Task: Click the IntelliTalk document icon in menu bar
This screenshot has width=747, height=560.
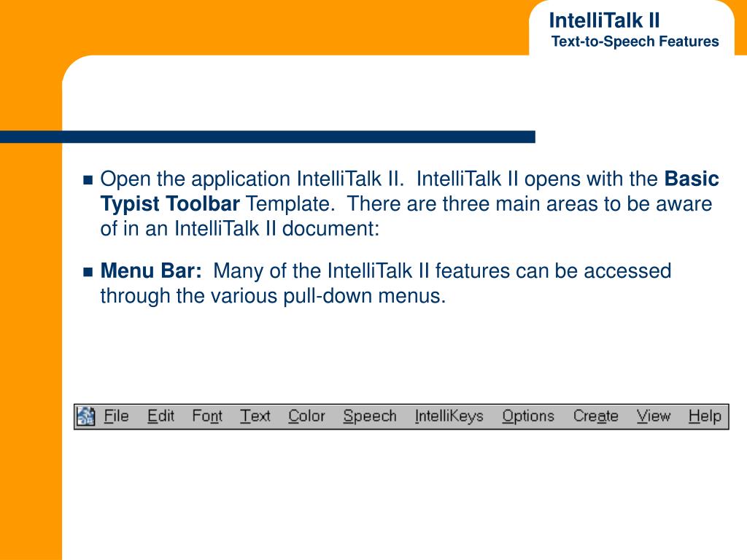Action: 86,416
